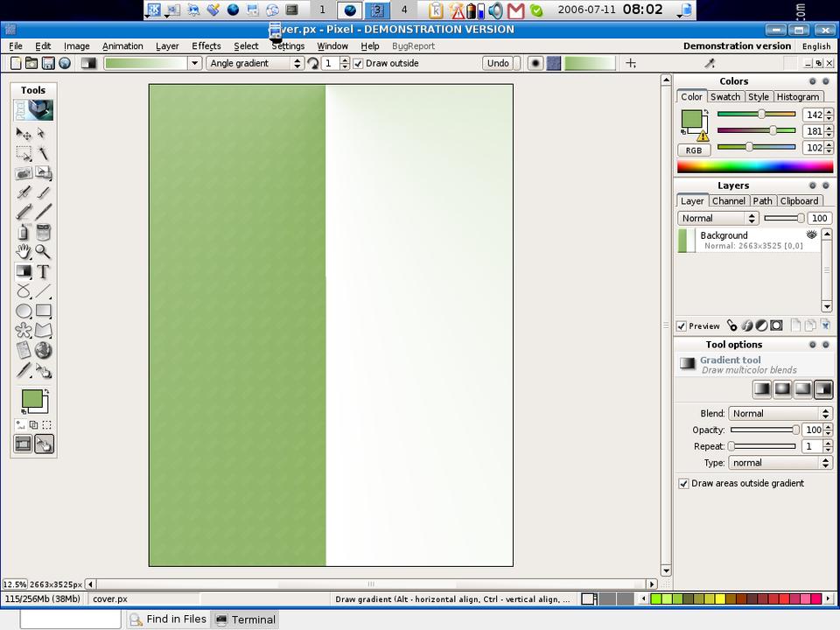Open the layer Normal blending dropdown
Viewport: 840px width, 630px height.
coord(717,218)
